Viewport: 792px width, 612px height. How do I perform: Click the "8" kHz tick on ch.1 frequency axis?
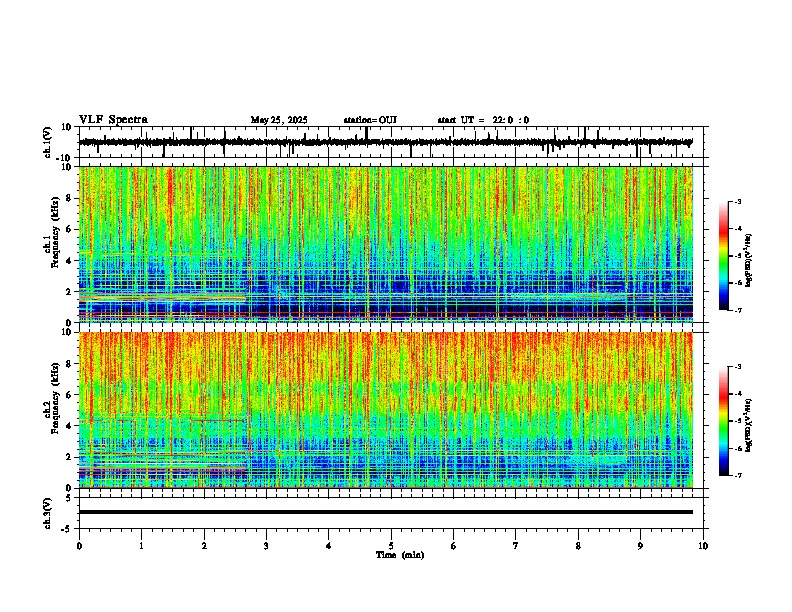coord(70,198)
